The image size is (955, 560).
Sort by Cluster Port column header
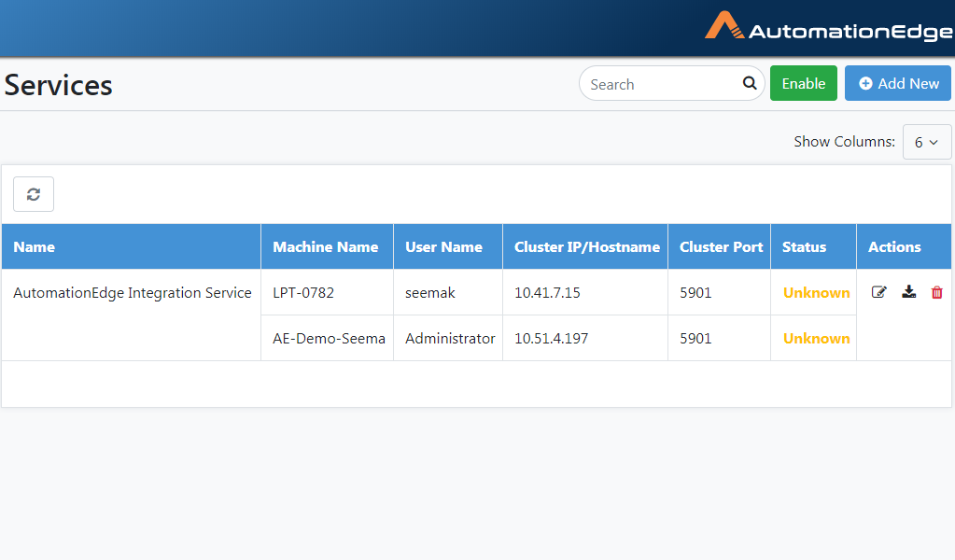coord(721,247)
